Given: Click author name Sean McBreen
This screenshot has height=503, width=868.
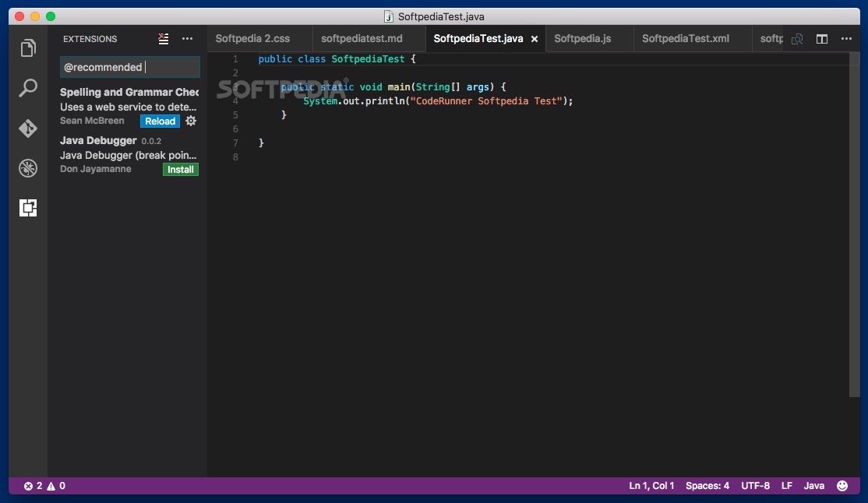Looking at the screenshot, I should pos(92,121).
